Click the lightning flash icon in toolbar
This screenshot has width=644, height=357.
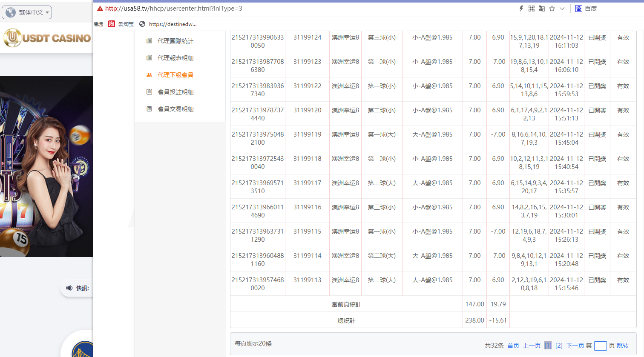pos(521,8)
